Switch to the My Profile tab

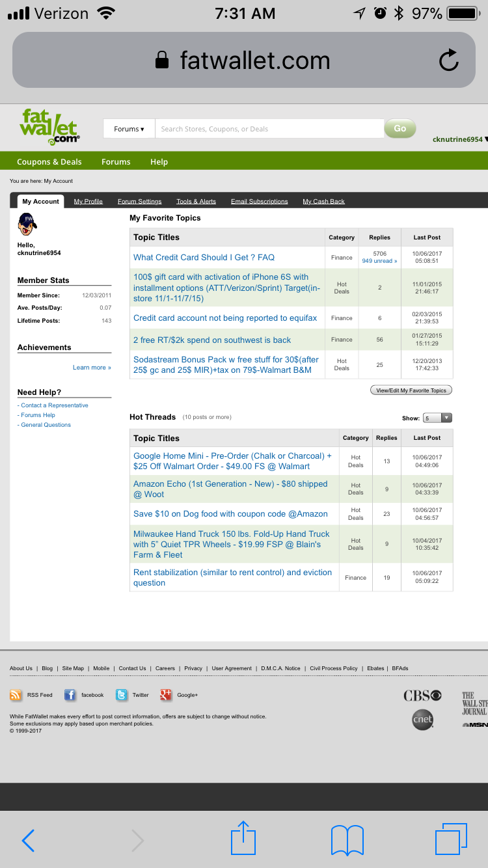(88, 201)
